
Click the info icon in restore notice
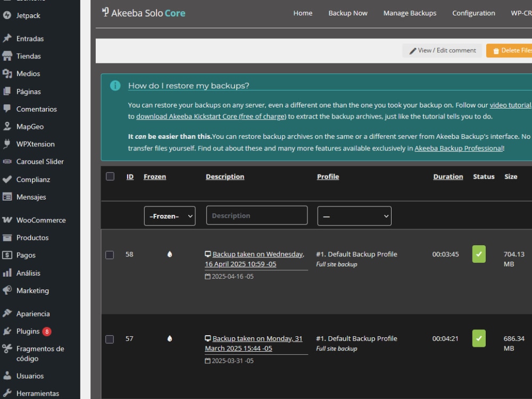coord(115,86)
